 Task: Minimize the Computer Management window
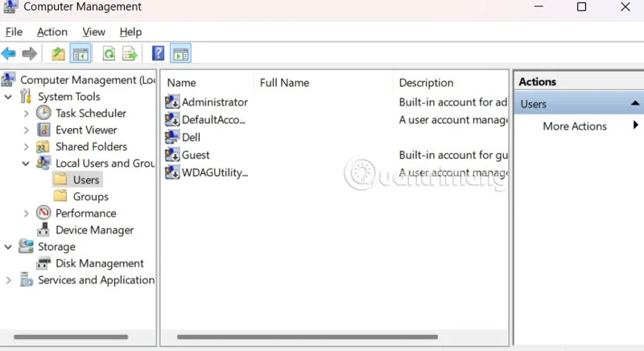(539, 7)
